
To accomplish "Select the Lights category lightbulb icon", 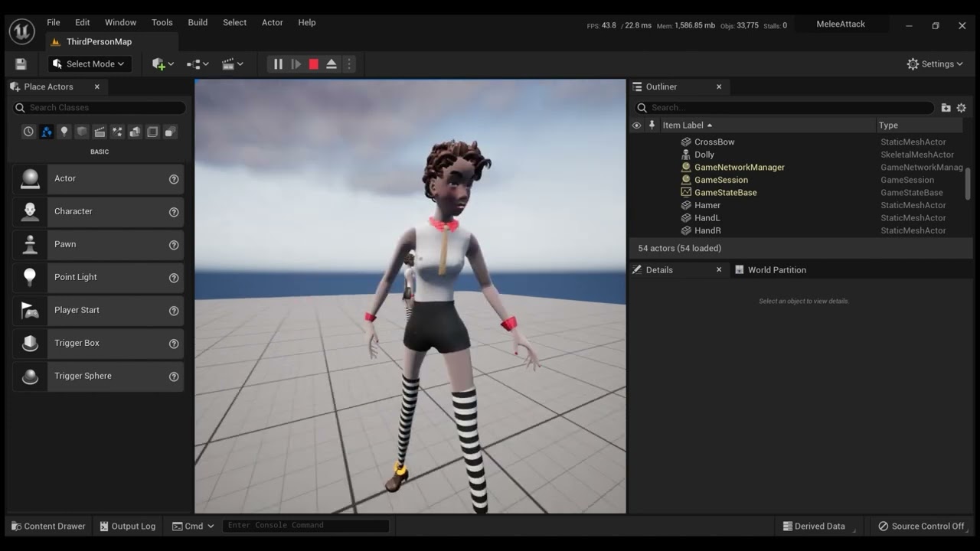I will tap(64, 132).
